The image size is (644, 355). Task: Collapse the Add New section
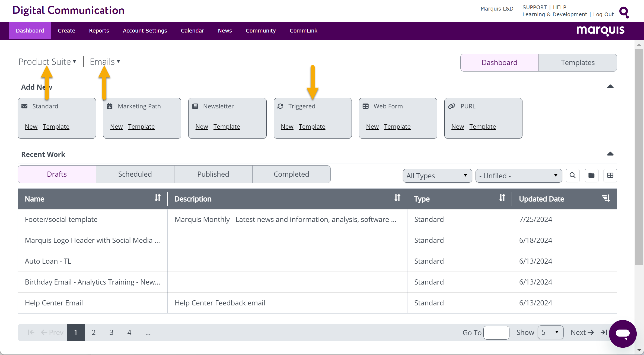coord(610,87)
